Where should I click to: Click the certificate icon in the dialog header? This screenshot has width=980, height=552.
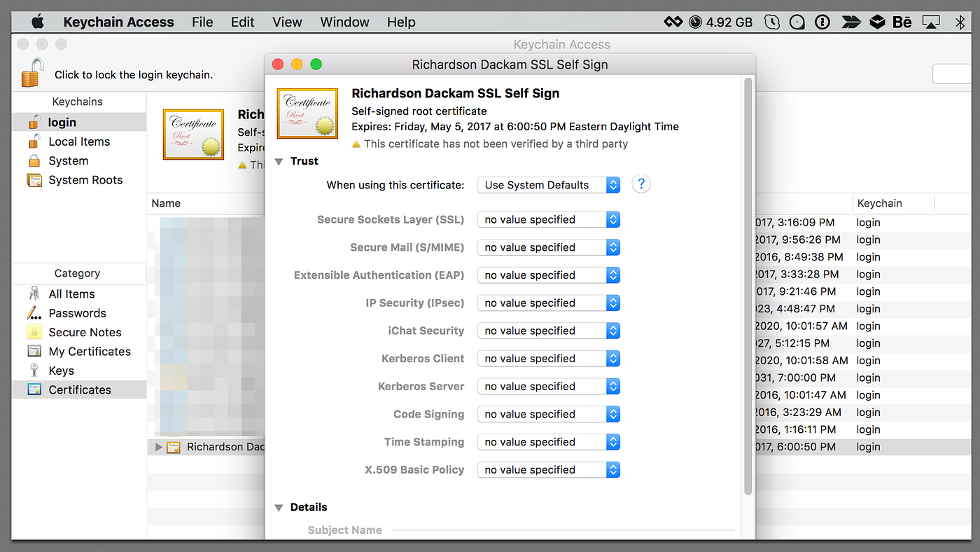[307, 113]
